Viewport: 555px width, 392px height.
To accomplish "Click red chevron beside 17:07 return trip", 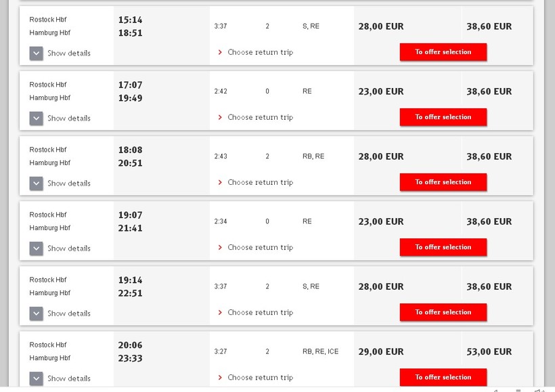I will pos(220,117).
